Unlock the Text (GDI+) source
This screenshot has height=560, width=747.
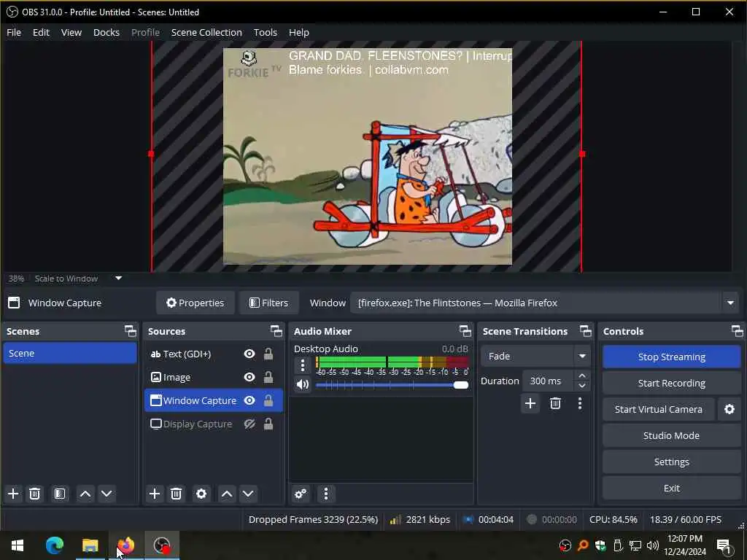(268, 354)
